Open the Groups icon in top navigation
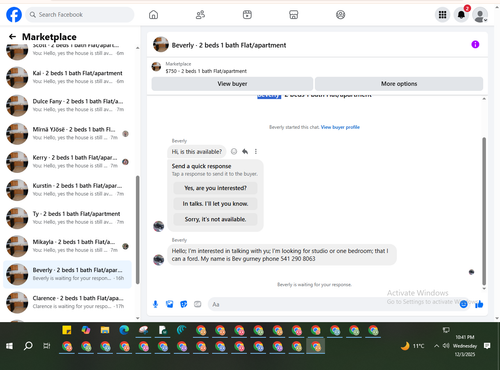This screenshot has height=370, width=500. pos(340,15)
